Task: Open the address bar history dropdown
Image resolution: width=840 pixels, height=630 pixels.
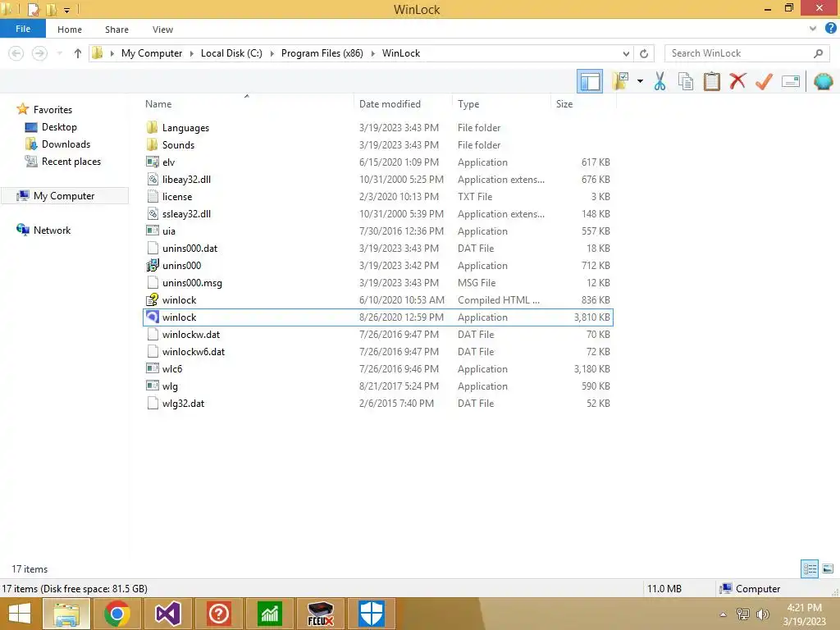Action: pos(626,53)
